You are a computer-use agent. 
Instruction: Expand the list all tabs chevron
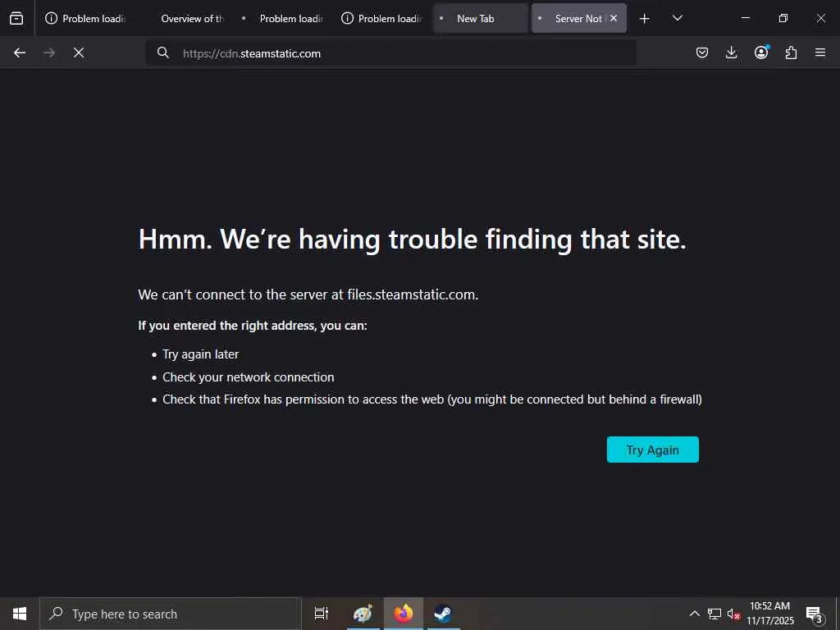click(677, 18)
